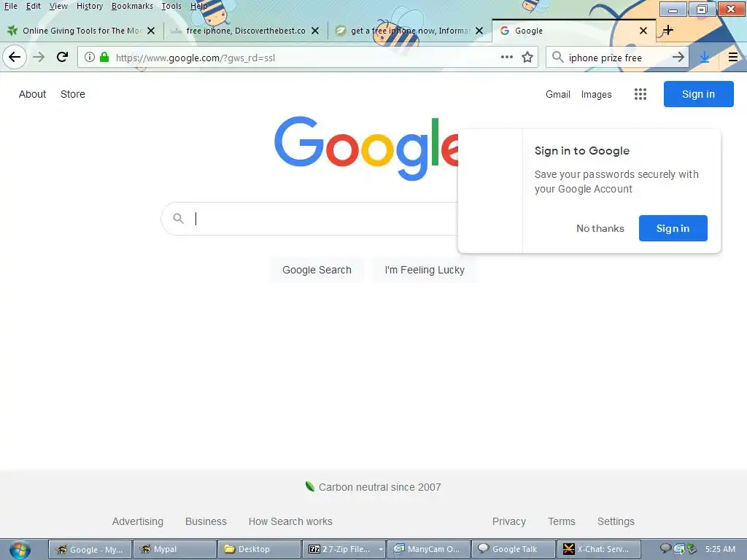Open the History menu
The height and width of the screenshot is (560, 747).
click(90, 6)
